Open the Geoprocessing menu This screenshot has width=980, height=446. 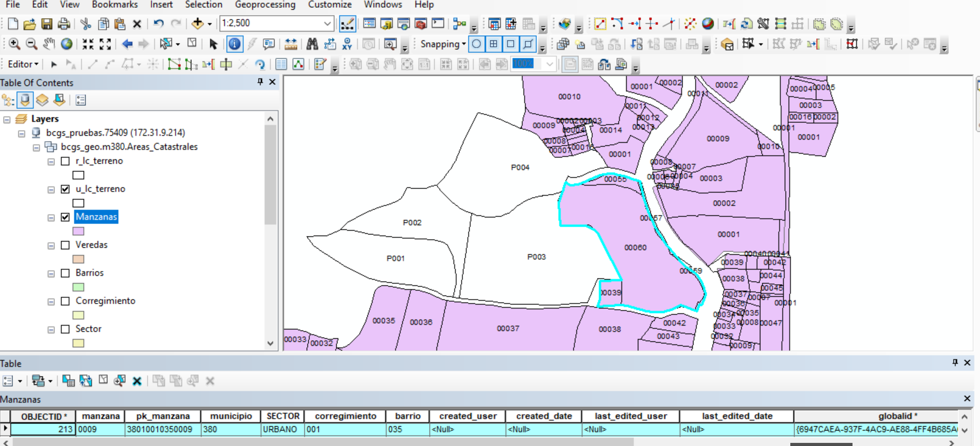coord(265,5)
